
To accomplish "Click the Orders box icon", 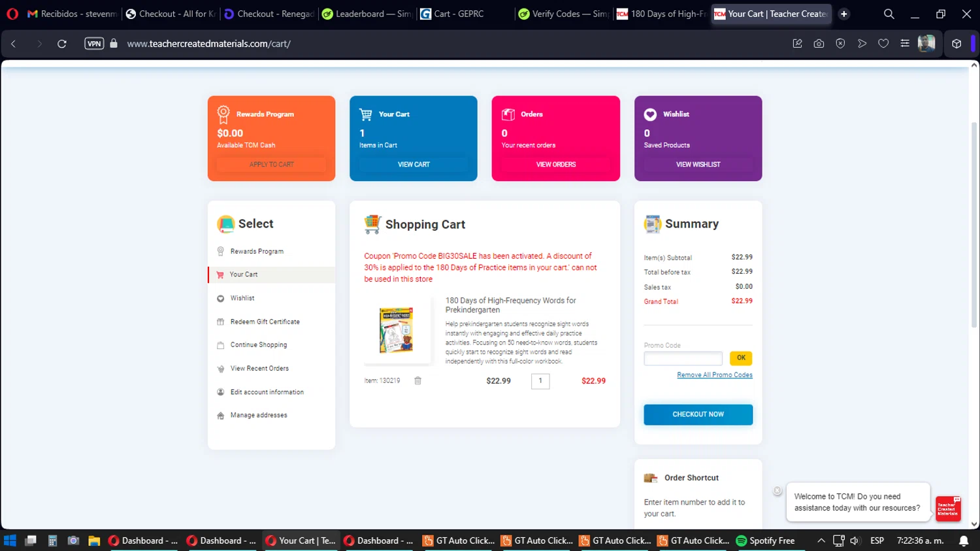I will (x=508, y=114).
